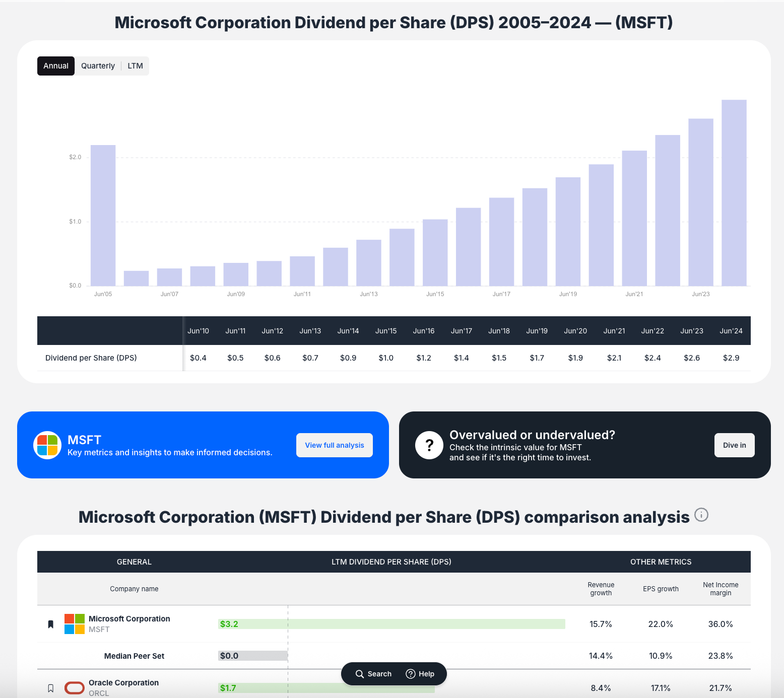This screenshot has height=698, width=784.
Task: Click the Oracle logo in the comparison table
Action: pos(75,688)
